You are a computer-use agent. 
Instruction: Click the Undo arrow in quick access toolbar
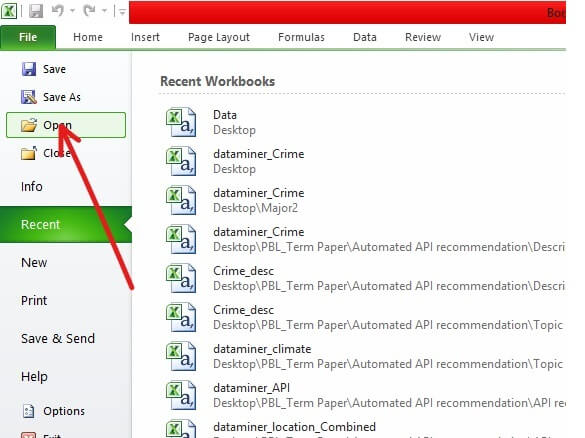coord(58,11)
